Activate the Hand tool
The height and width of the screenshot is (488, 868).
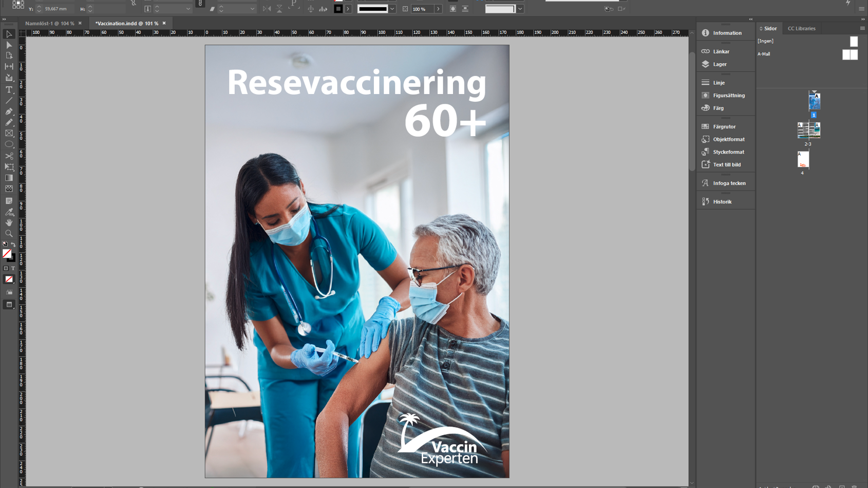(x=9, y=222)
